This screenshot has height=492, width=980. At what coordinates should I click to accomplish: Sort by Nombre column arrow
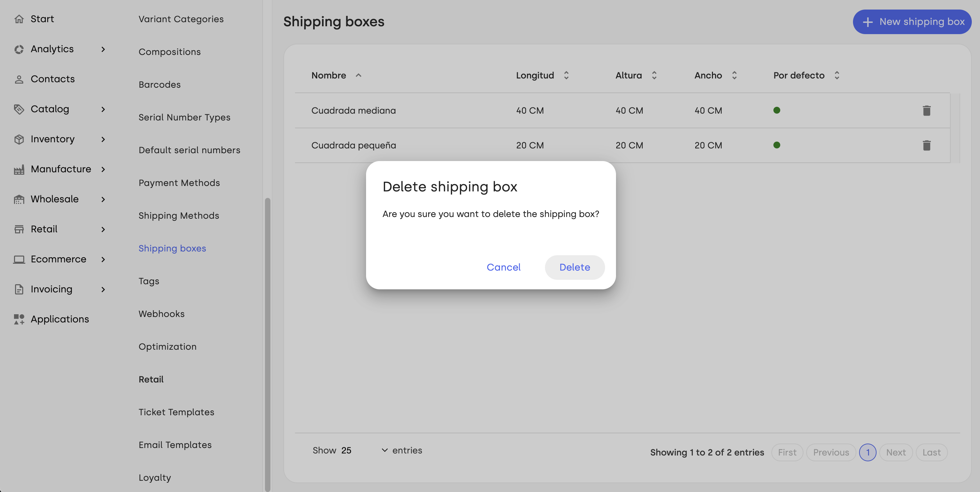tap(359, 75)
